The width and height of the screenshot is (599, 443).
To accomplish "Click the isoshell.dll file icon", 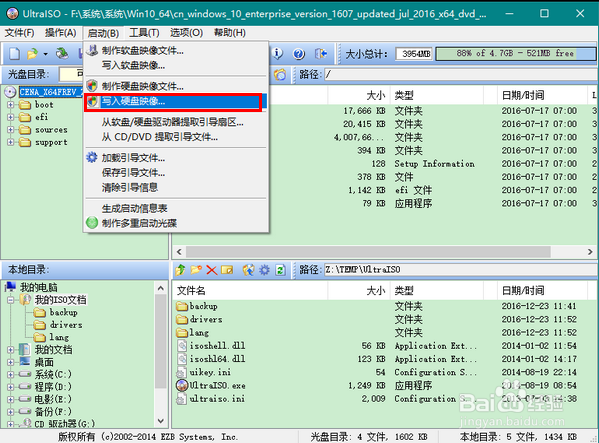I will 182,345.
